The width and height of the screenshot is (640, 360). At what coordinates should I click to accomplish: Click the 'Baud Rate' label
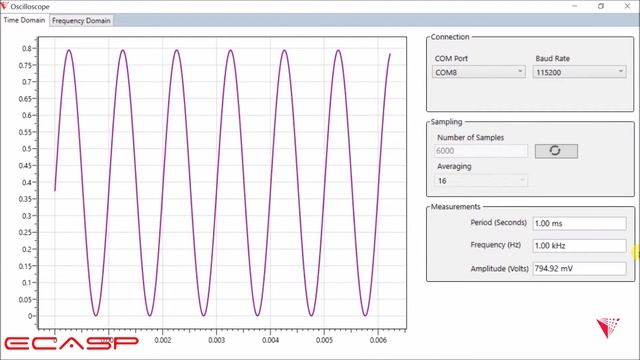pyautogui.click(x=552, y=58)
